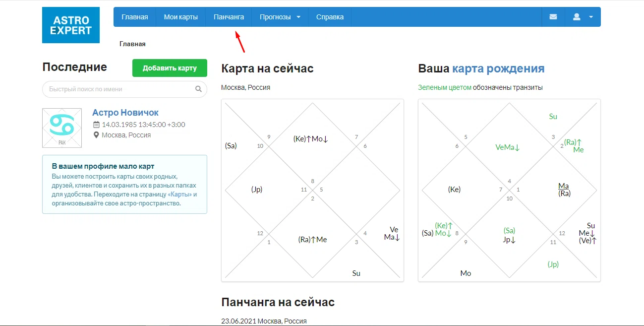Open the Справка menu item

pyautogui.click(x=330, y=17)
